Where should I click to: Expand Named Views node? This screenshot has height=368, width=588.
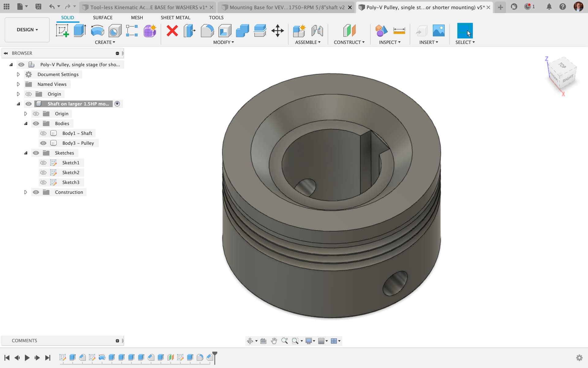click(x=18, y=84)
